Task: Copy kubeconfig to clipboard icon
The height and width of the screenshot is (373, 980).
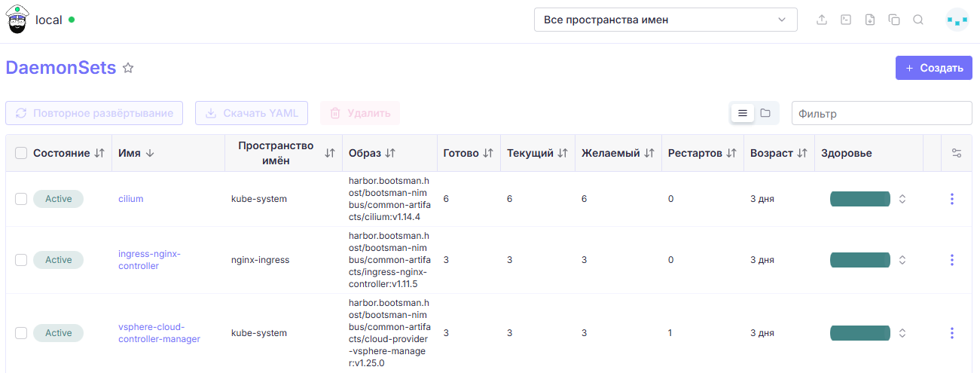Action: (x=894, y=20)
